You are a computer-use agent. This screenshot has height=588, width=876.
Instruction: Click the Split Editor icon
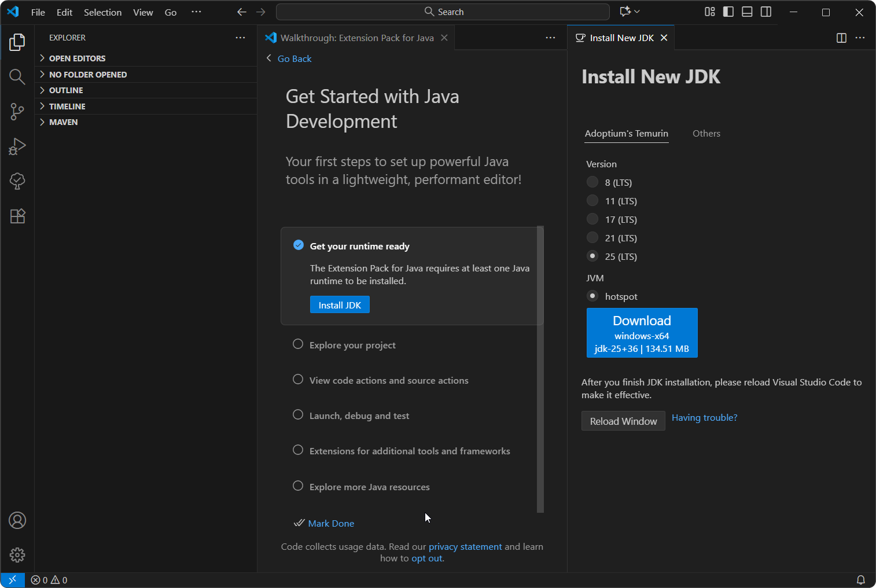(840, 38)
